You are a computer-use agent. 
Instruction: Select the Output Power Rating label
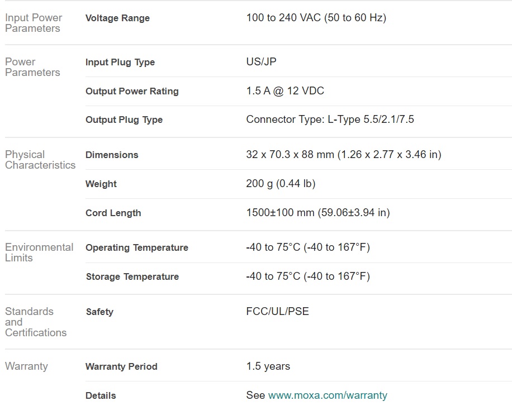pos(132,91)
